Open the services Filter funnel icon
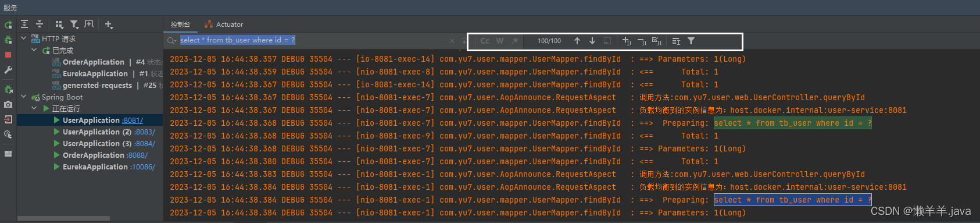Viewport: 980px width, 223px height. point(74,24)
